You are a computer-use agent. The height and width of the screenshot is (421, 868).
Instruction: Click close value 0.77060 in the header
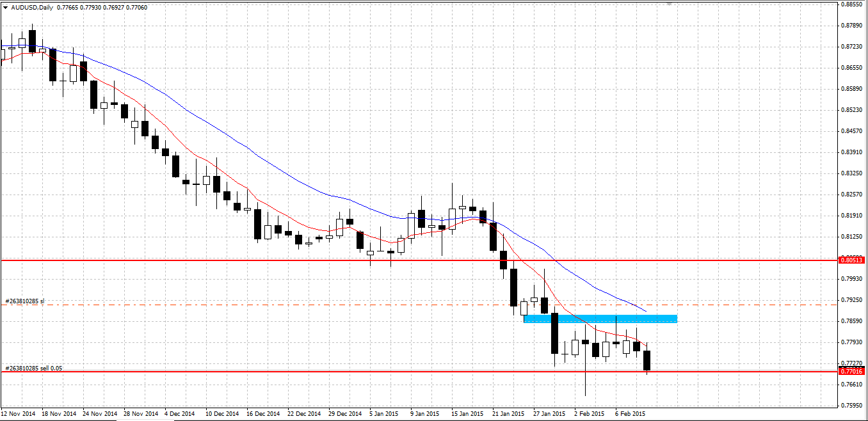coord(136,8)
